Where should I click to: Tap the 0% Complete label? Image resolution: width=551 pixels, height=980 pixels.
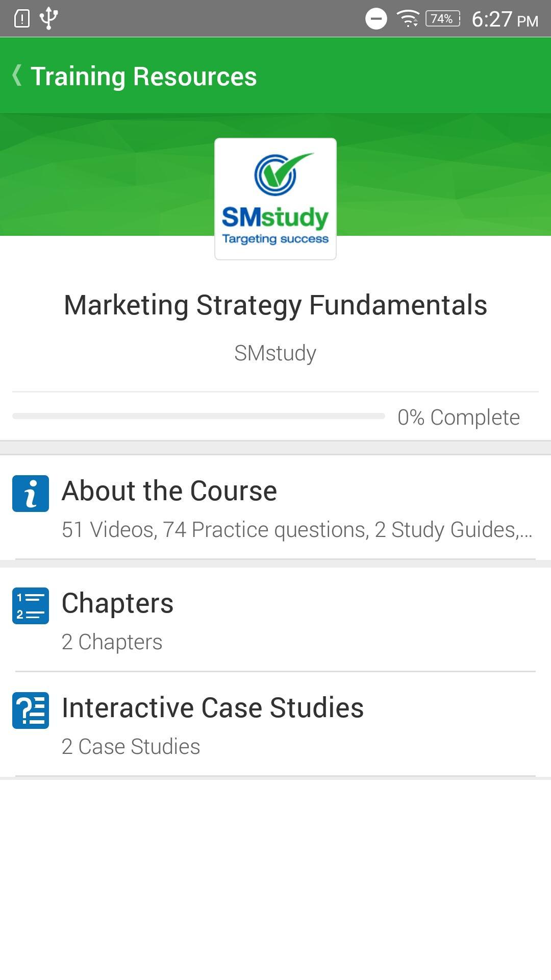pyautogui.click(x=459, y=418)
